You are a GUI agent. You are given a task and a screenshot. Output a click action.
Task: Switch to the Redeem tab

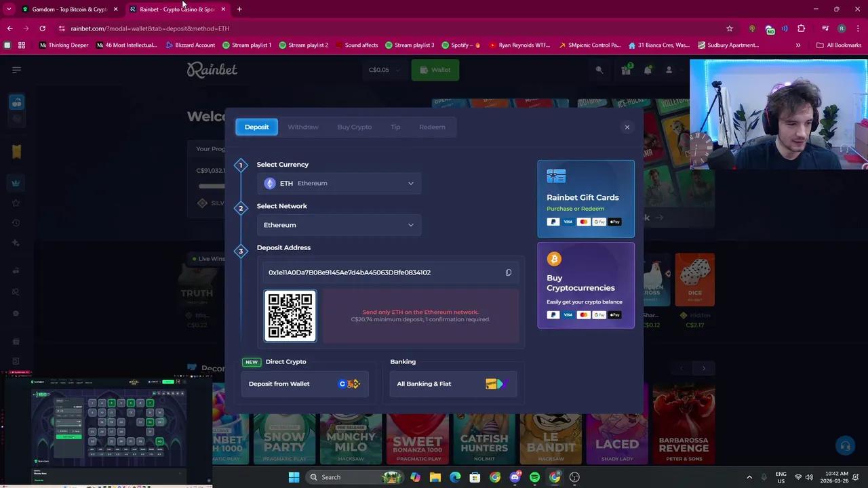[432, 127]
